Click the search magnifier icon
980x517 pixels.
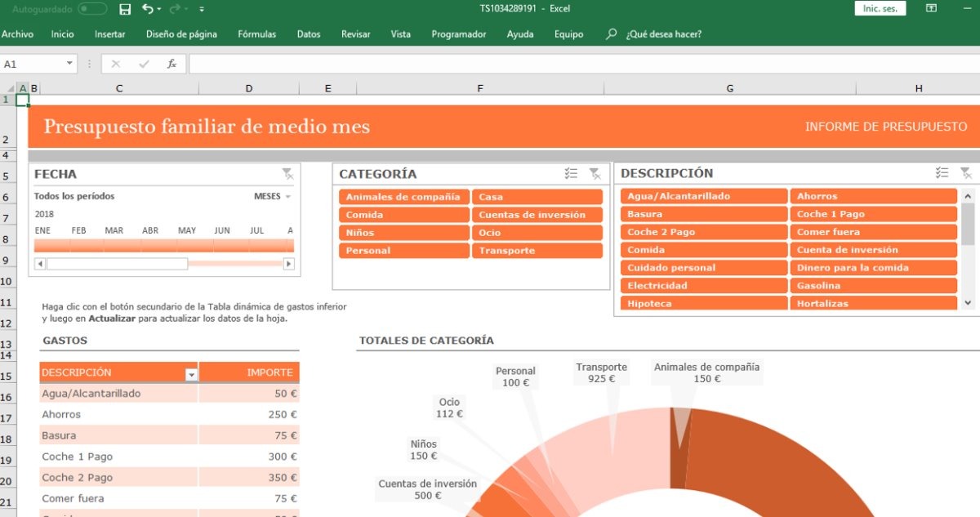(x=611, y=34)
